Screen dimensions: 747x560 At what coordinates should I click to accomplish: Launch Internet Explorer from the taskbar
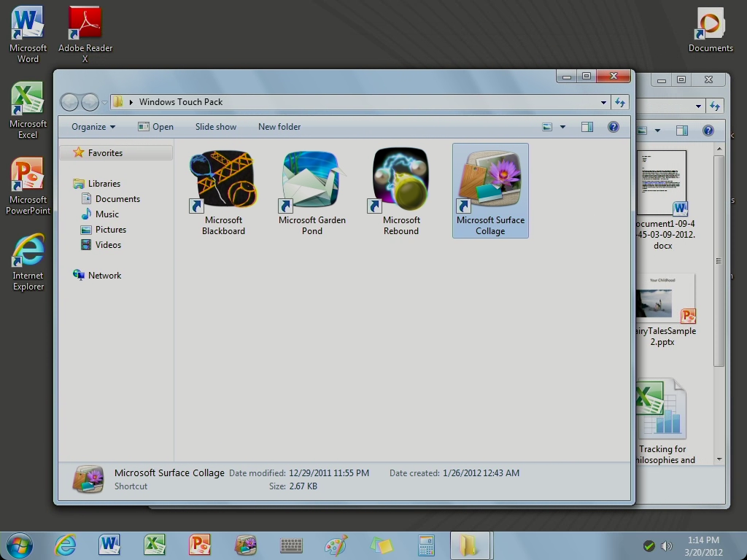(x=65, y=545)
